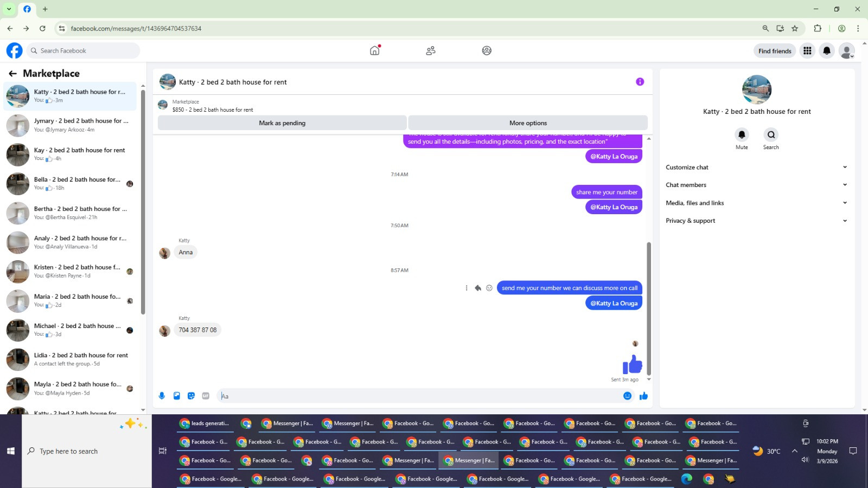Open the Notifications bell icon
Image resolution: width=868 pixels, height=488 pixels.
[827, 50]
